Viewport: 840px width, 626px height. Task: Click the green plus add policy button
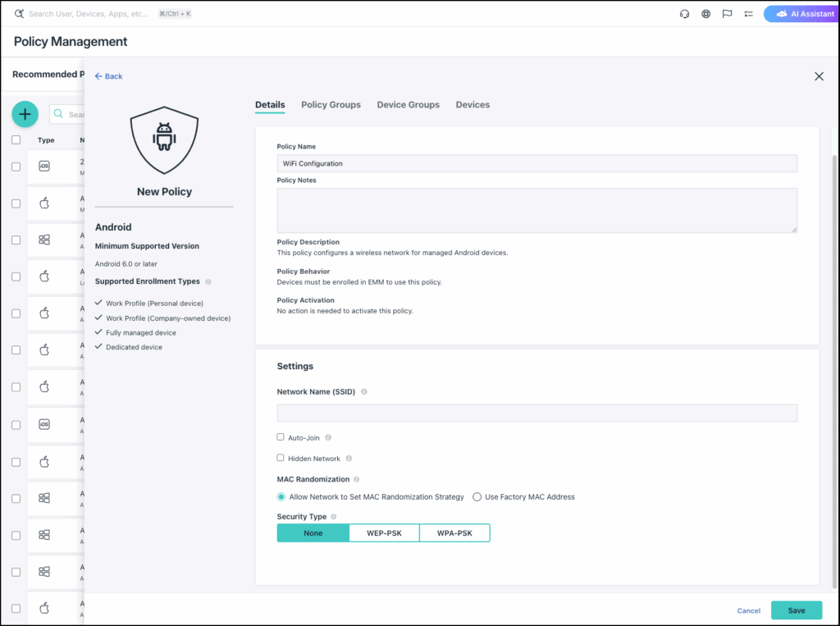click(25, 114)
